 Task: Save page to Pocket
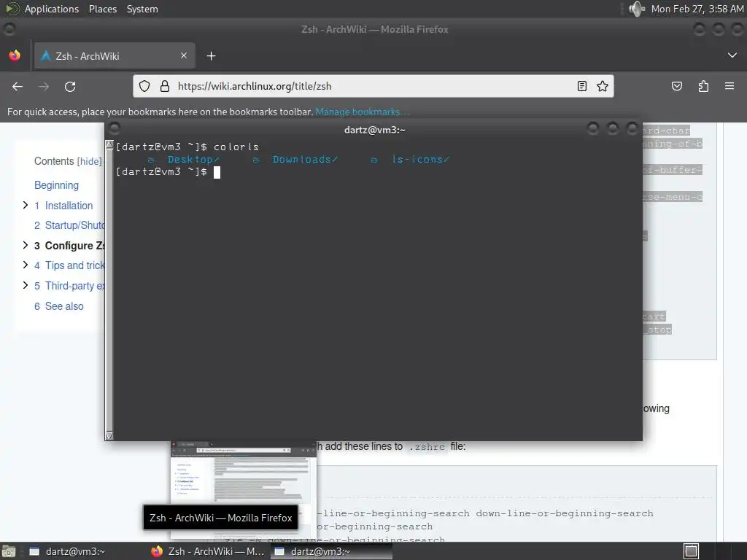click(677, 86)
